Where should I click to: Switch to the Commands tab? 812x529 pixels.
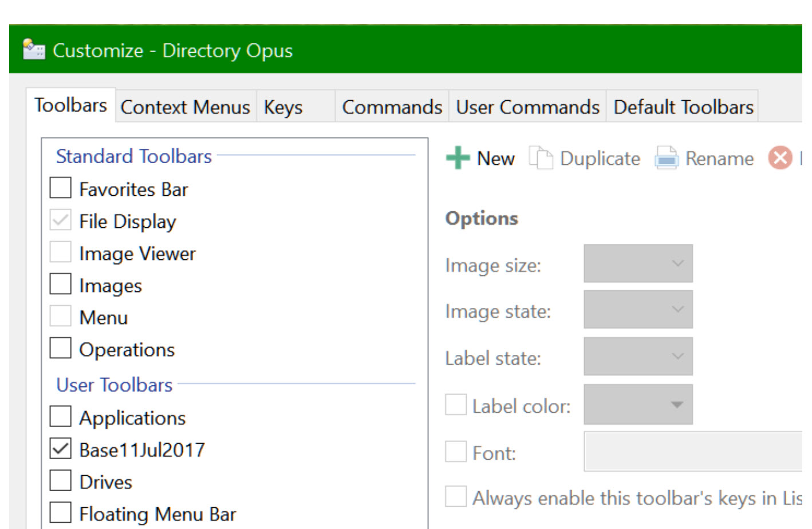coord(392,107)
